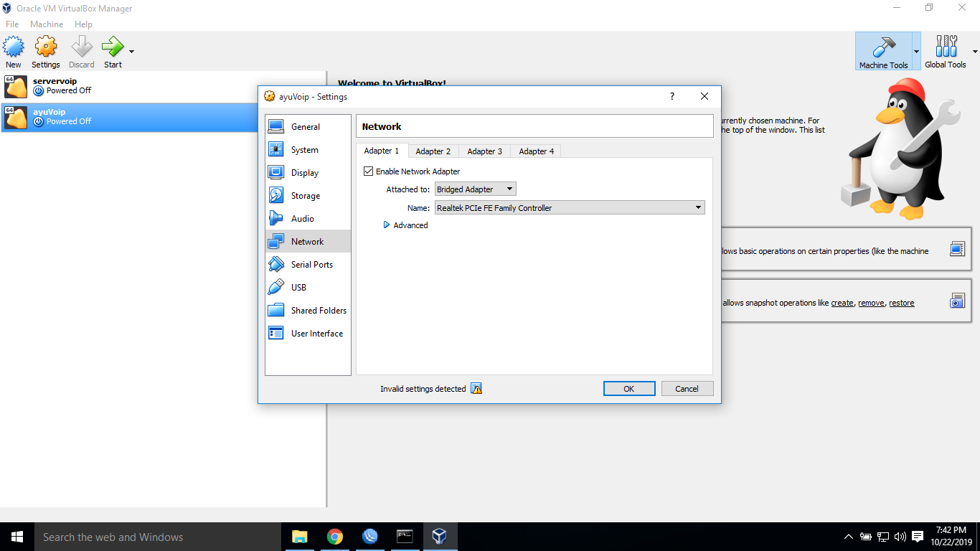Click the settings dialog help question mark
The width and height of the screenshot is (980, 551).
[672, 96]
